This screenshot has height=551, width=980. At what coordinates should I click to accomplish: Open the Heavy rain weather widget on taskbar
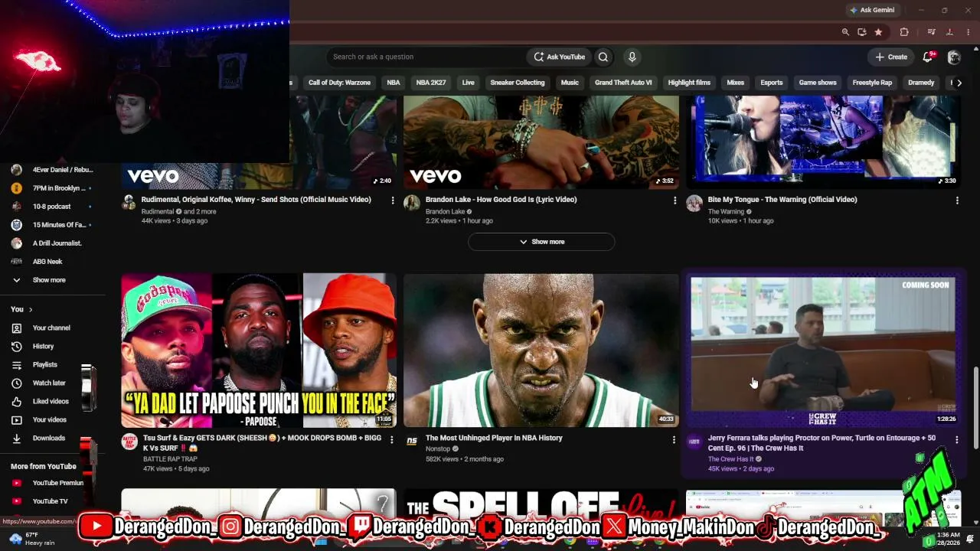click(x=34, y=539)
